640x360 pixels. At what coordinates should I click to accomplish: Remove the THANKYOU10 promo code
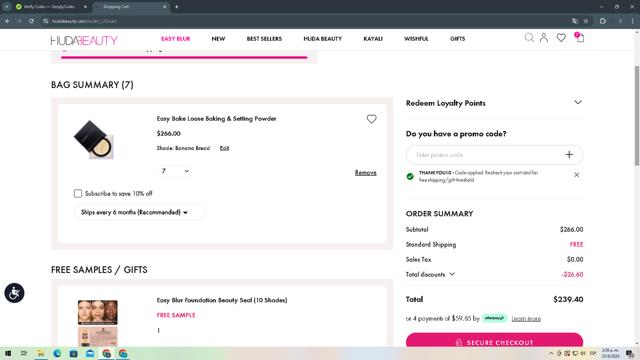point(576,175)
